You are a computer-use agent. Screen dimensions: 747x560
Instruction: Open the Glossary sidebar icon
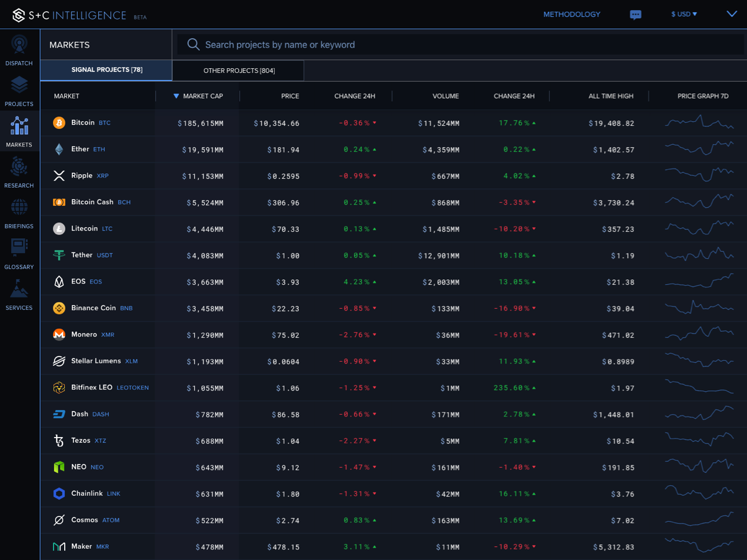pos(19,248)
